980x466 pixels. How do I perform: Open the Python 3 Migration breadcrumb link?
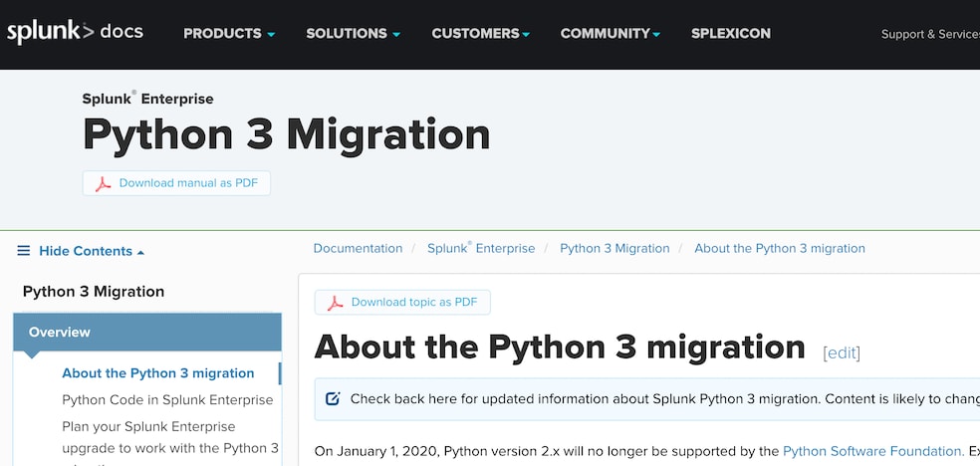614,248
